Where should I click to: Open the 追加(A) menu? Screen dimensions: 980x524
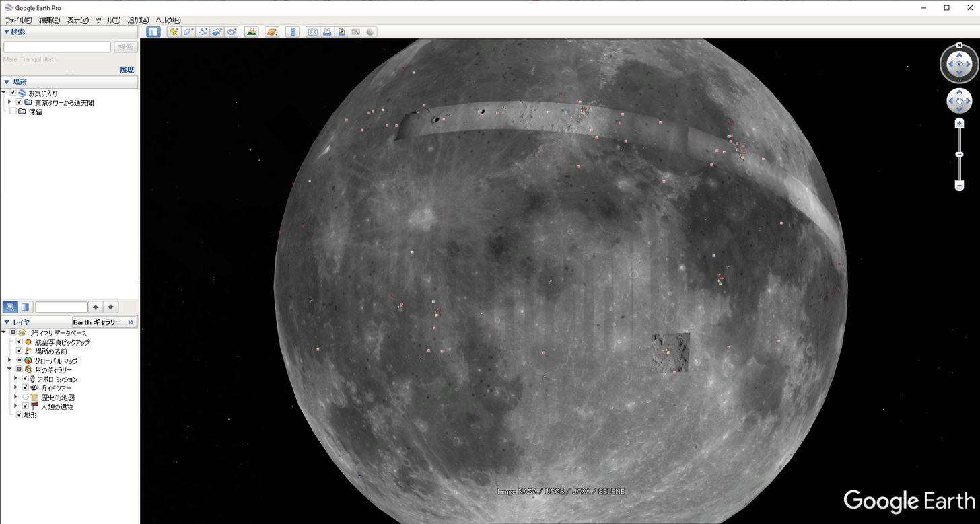[x=138, y=20]
